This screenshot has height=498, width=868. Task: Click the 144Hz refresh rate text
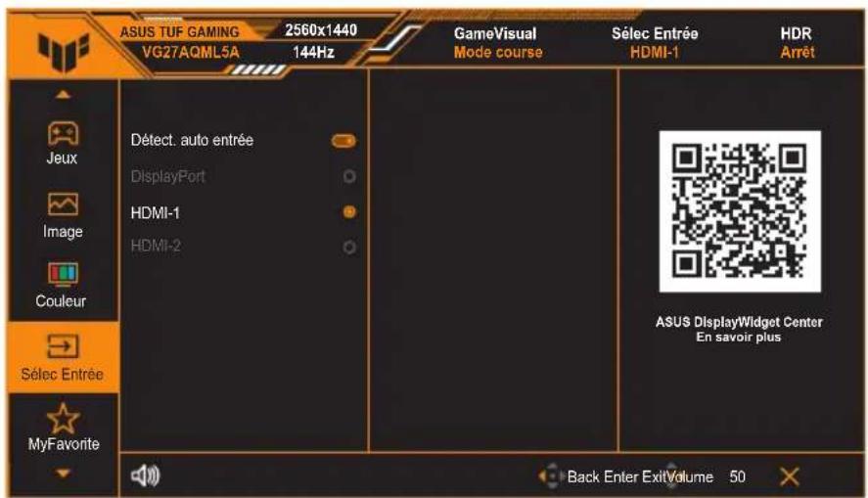coord(313,53)
